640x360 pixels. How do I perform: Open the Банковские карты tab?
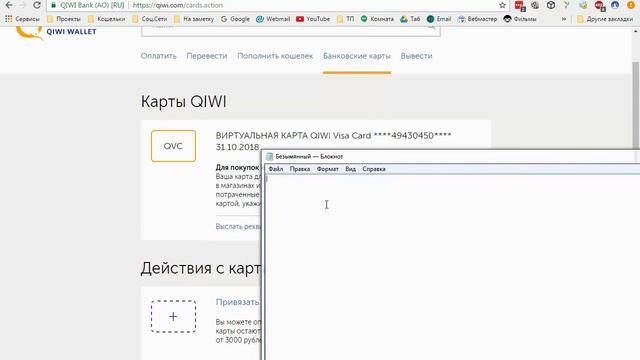point(357,56)
